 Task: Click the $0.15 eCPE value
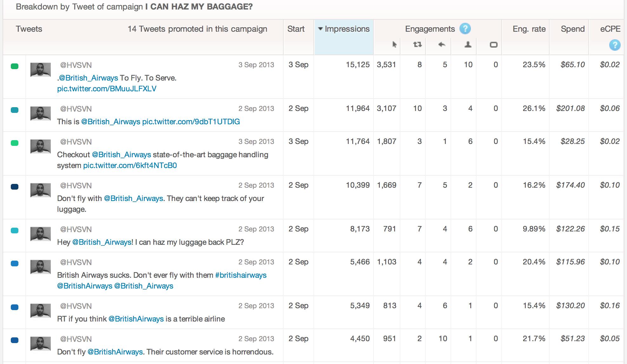[610, 229]
